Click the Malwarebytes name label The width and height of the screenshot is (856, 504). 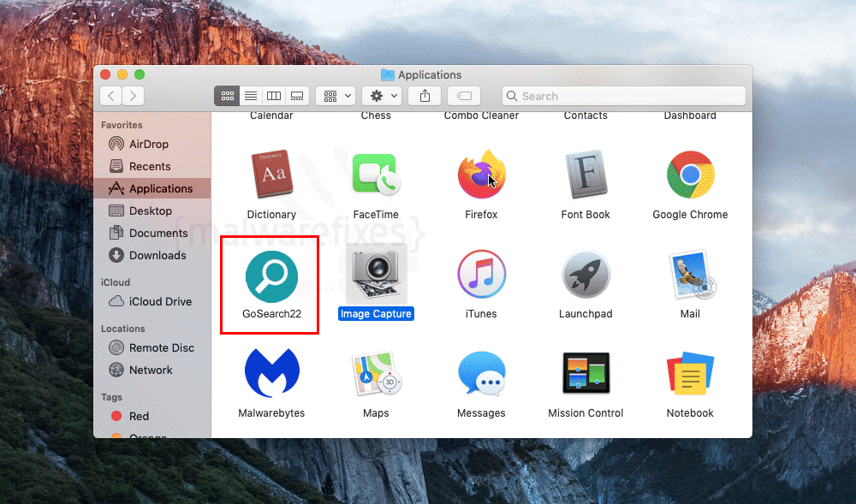271,413
